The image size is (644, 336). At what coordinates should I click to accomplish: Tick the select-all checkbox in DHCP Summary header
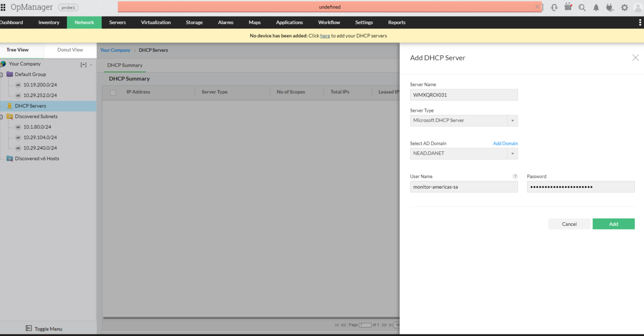(x=113, y=93)
